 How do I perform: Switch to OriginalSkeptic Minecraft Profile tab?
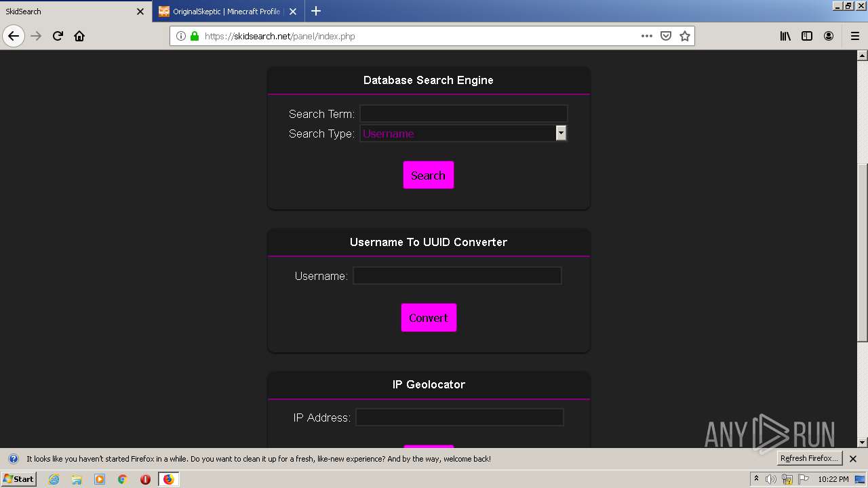pyautogui.click(x=228, y=12)
